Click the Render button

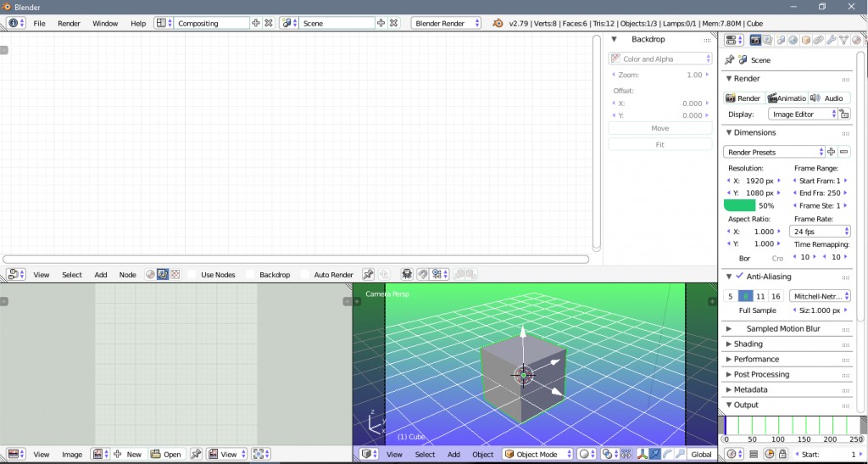coord(743,98)
